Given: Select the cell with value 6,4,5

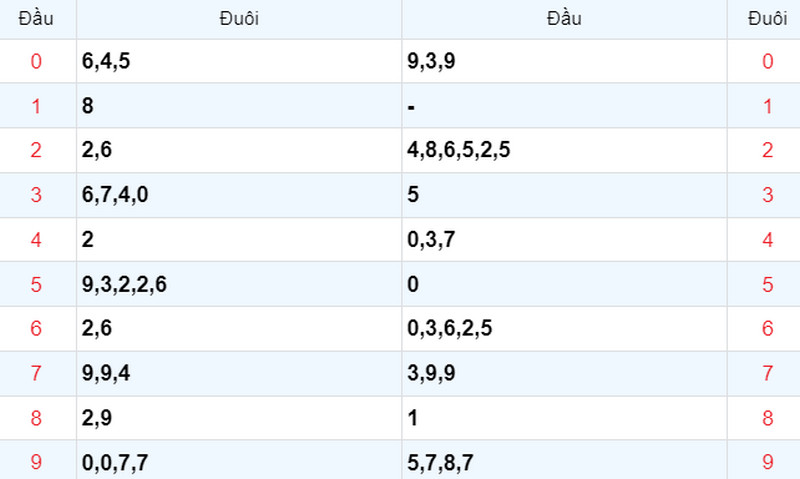Looking at the screenshot, I should [239, 61].
